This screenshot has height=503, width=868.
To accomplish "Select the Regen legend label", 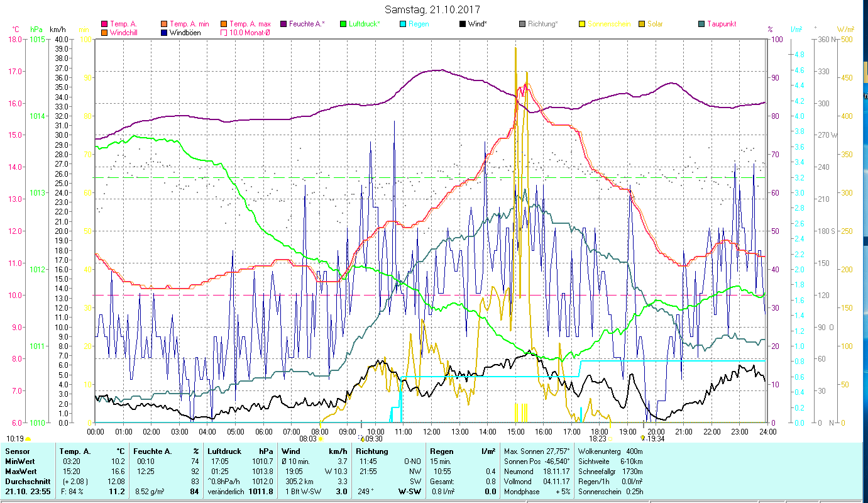I will click(x=419, y=24).
